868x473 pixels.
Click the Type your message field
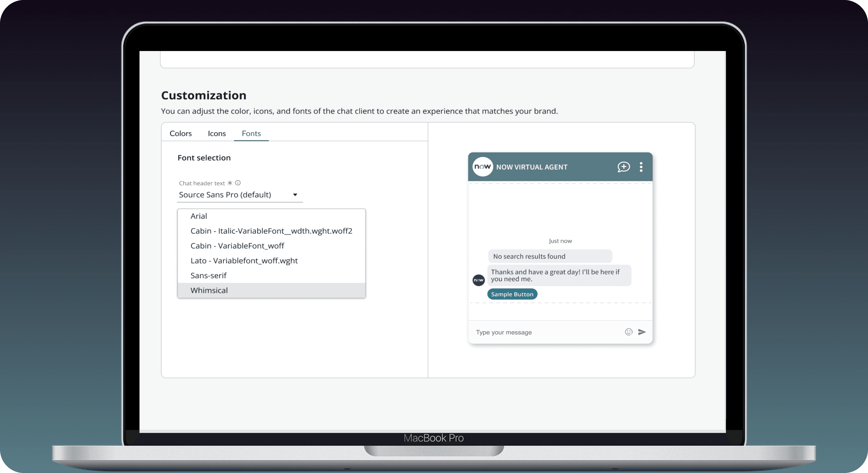(546, 332)
